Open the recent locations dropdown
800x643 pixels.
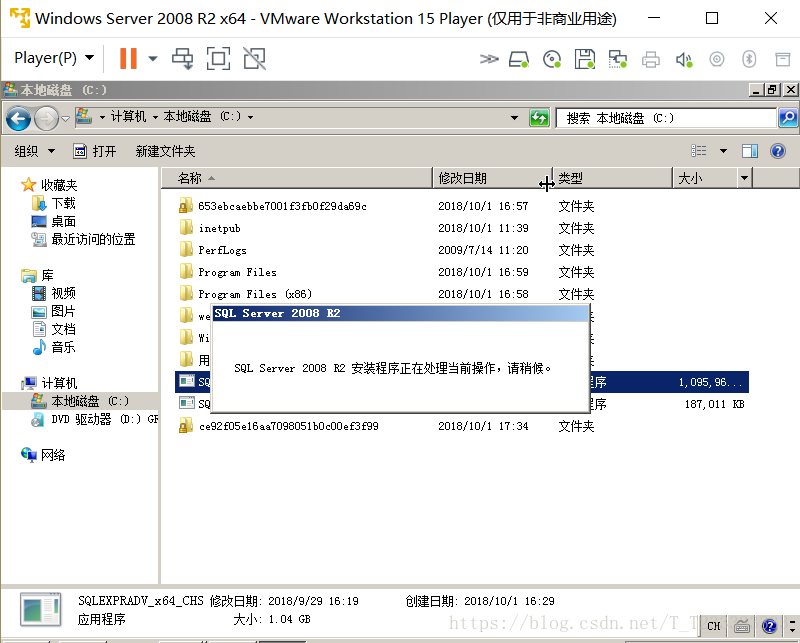point(65,119)
